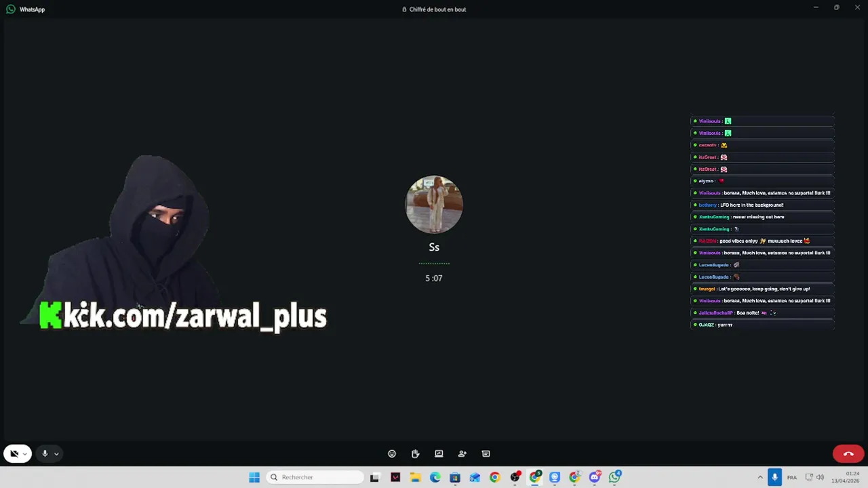Switch to active Chrome with badge 5
This screenshot has height=488, width=868.
[x=535, y=477]
